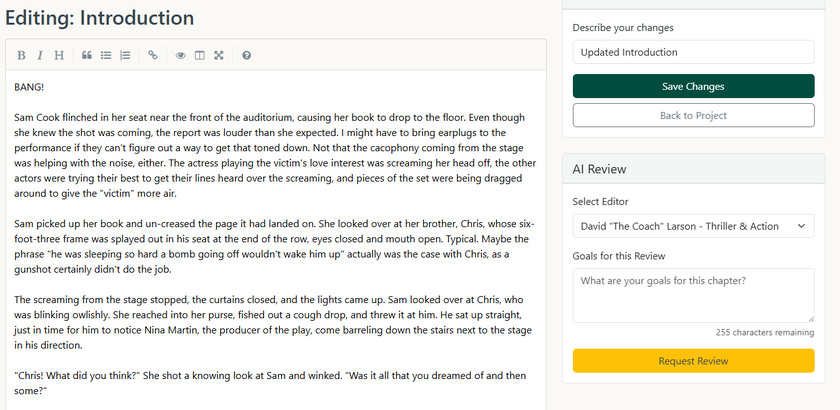Viewport: 840px width, 410px height.
Task: Create a bulleted list
Action: (106, 55)
